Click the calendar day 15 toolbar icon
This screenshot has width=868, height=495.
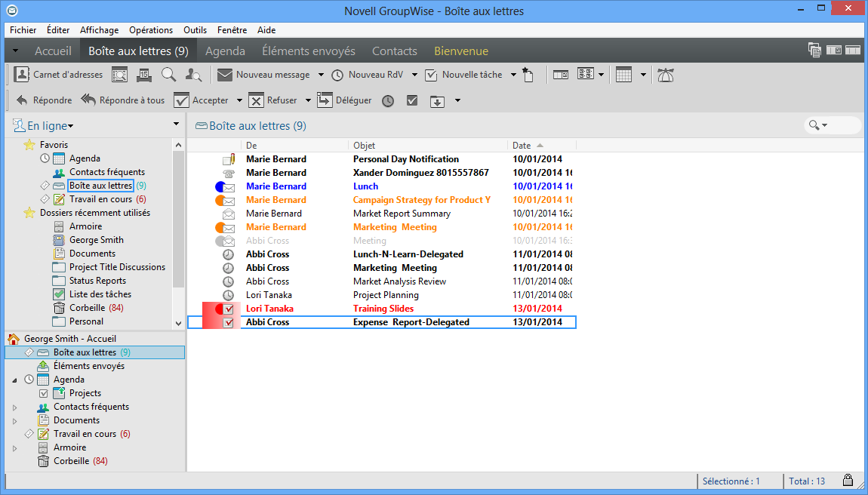(144, 75)
